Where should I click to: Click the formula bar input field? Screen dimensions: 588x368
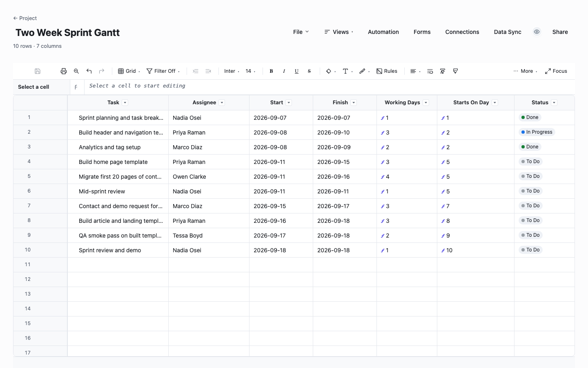(x=330, y=86)
